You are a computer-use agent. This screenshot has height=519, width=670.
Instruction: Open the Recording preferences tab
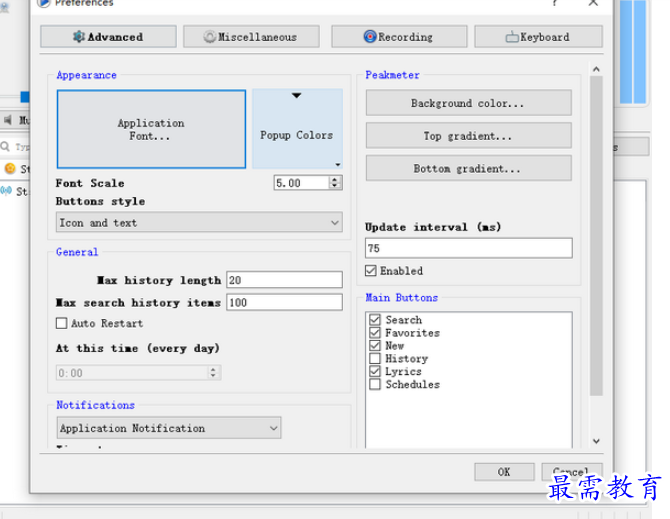[397, 37]
